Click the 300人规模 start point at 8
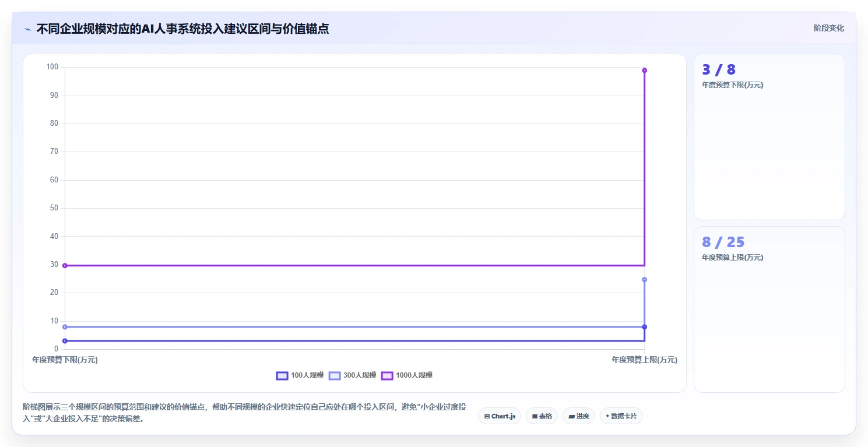 point(65,327)
